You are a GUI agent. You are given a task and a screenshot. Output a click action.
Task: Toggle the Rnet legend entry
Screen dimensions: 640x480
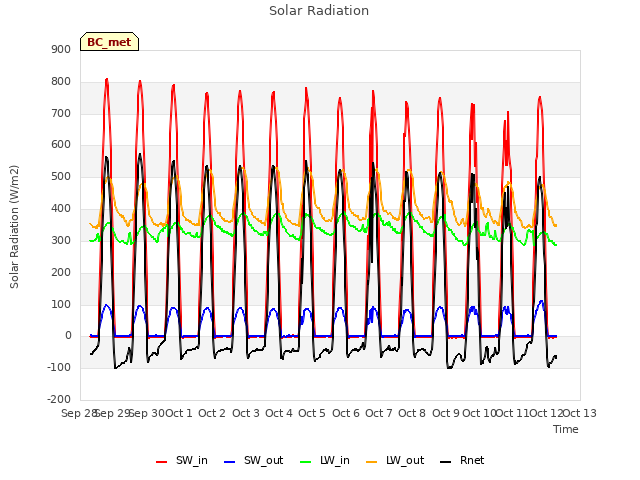tap(462, 460)
